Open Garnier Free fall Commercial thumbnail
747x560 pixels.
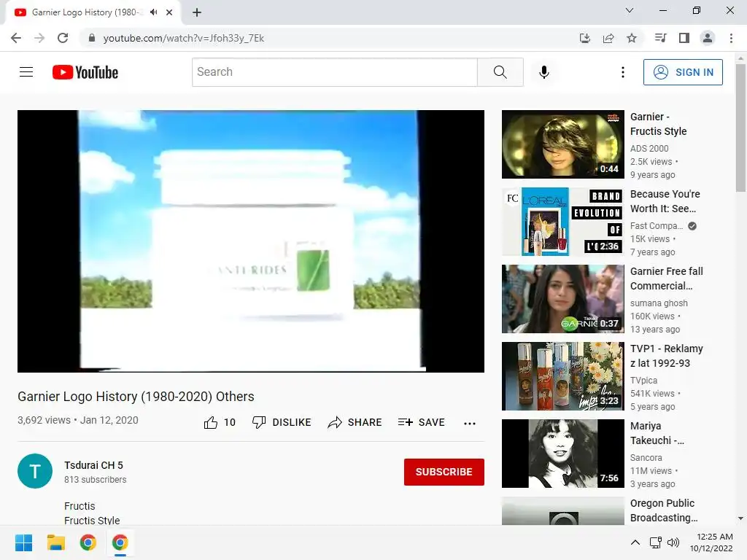tap(562, 299)
